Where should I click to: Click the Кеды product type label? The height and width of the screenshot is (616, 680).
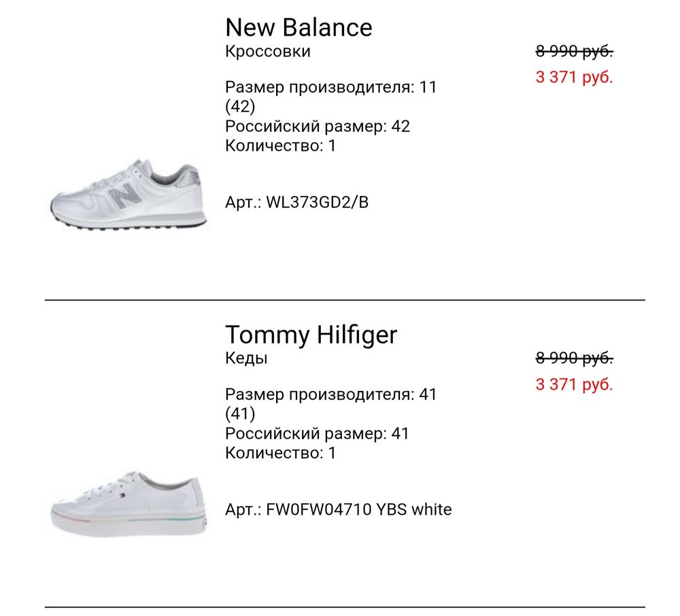click(x=246, y=358)
